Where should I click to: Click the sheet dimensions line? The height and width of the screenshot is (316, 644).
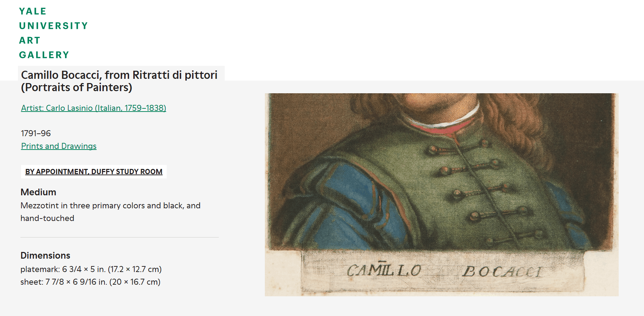90,282
